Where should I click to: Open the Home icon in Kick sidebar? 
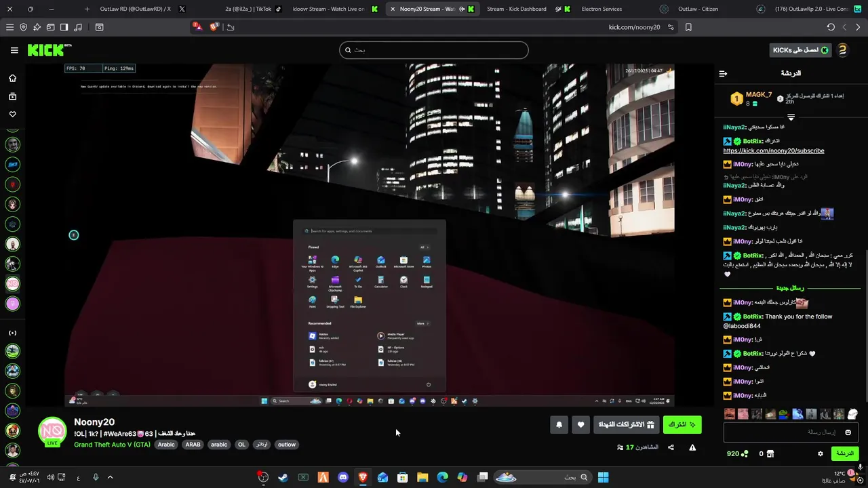coord(12,78)
